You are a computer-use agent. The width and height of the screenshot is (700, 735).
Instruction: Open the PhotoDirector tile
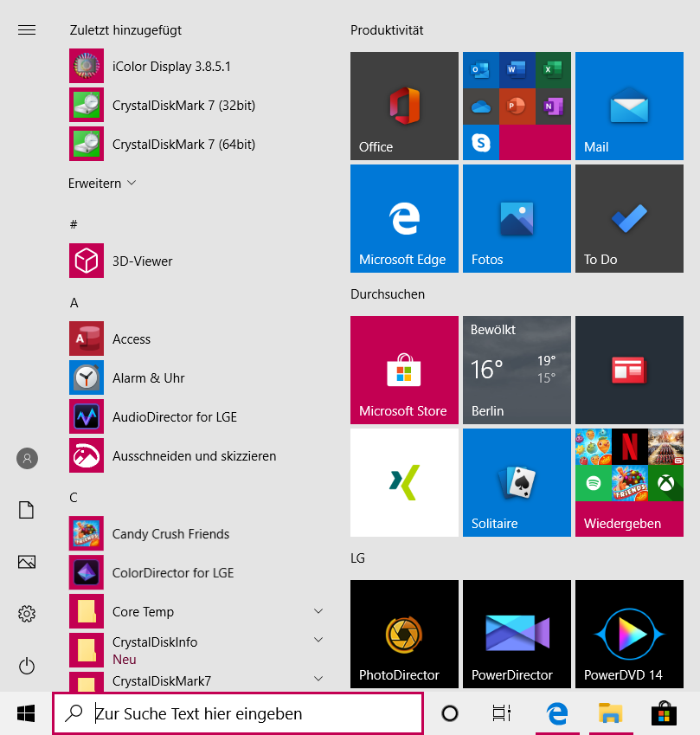pyautogui.click(x=404, y=634)
